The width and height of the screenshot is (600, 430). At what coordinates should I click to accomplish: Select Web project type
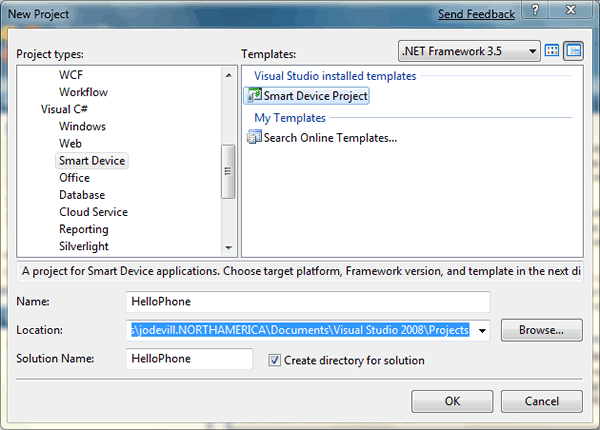[x=70, y=143]
